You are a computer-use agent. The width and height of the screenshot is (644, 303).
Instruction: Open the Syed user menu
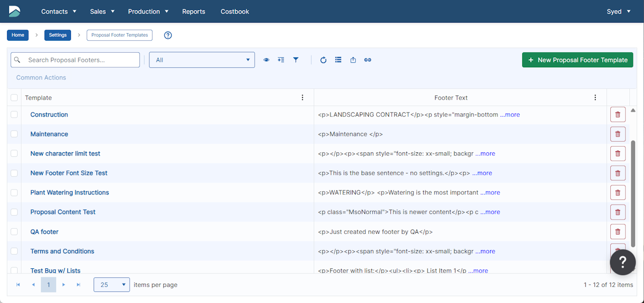(x=618, y=12)
